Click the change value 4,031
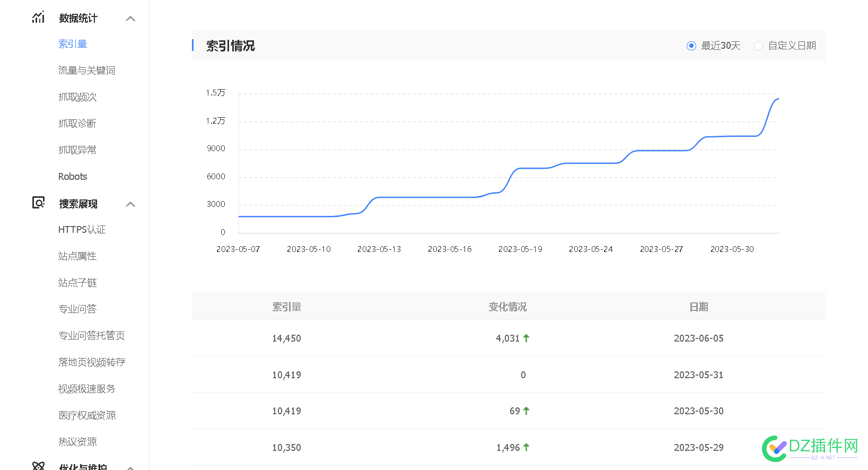Viewport: 868px width, 470px height. 508,338
